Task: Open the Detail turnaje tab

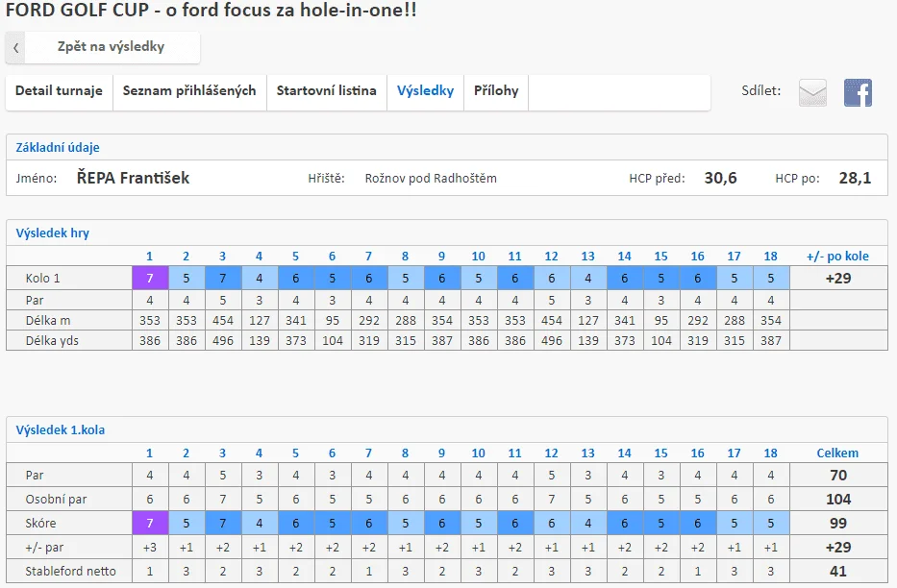Action: 59,91
